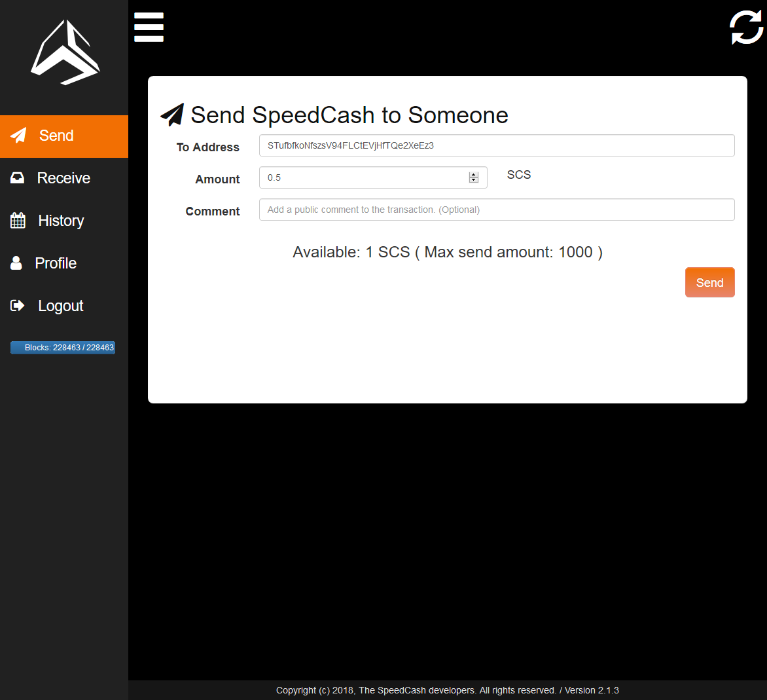Click the Receive inbox icon

pos(17,177)
